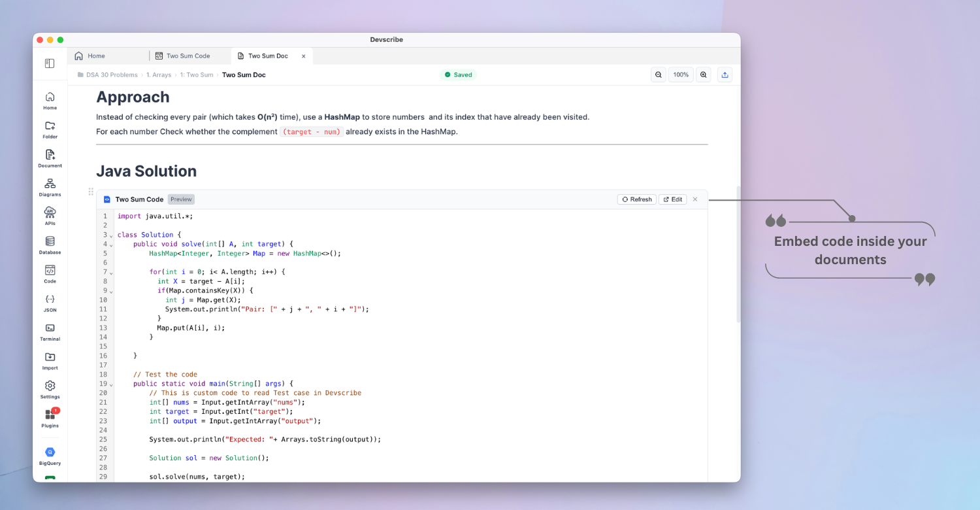Viewport: 980px width, 510px height.
Task: Click the document vertical scrollbar
Action: click(x=738, y=254)
